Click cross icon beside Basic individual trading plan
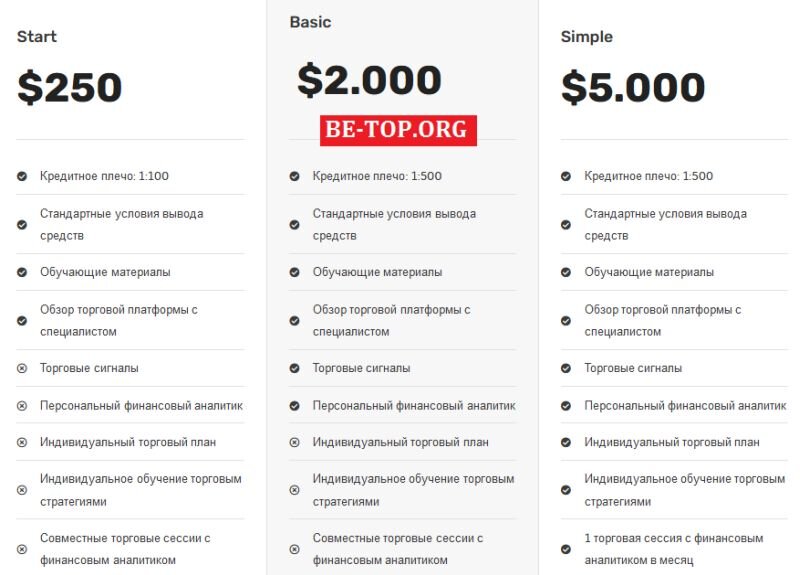This screenshot has height=575, width=800. (x=294, y=442)
